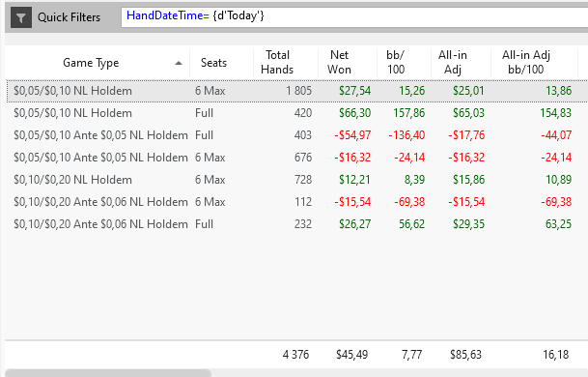Select row with 112 total hands
The width and height of the screenshot is (588, 377).
[297, 202]
